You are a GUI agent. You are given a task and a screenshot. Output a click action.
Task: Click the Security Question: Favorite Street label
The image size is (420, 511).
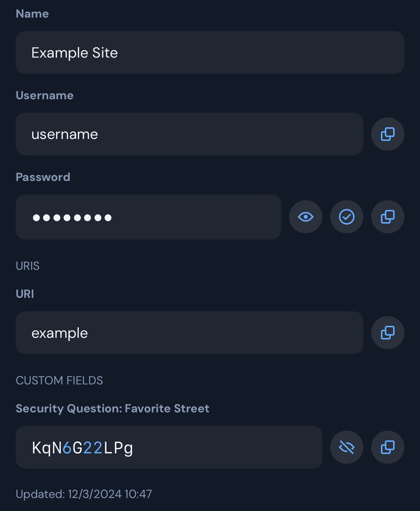click(x=112, y=408)
